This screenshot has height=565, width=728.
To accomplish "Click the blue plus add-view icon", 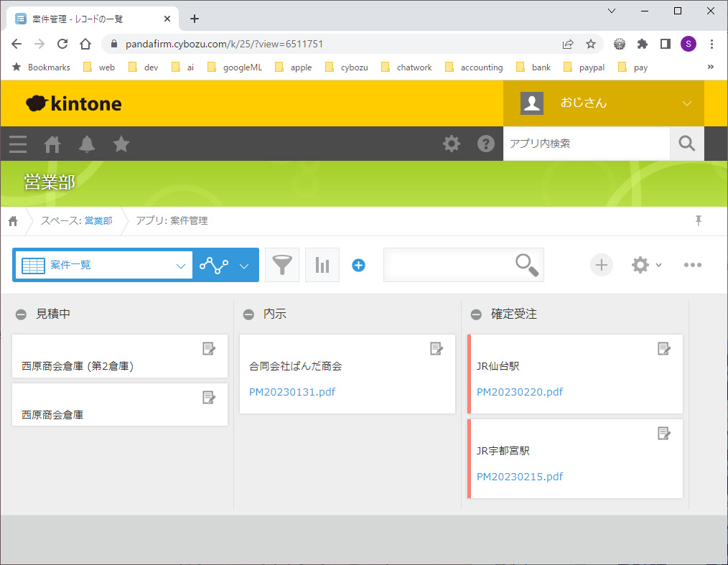I will click(x=358, y=265).
